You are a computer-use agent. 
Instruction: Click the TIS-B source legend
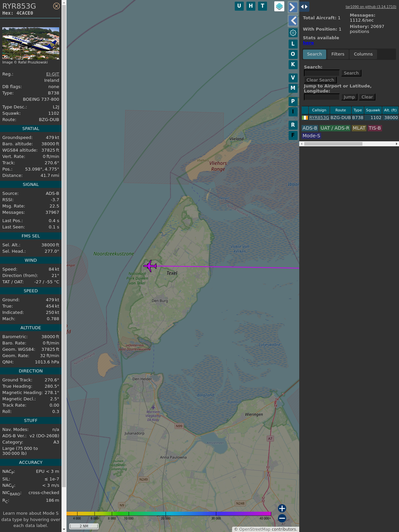point(374,128)
